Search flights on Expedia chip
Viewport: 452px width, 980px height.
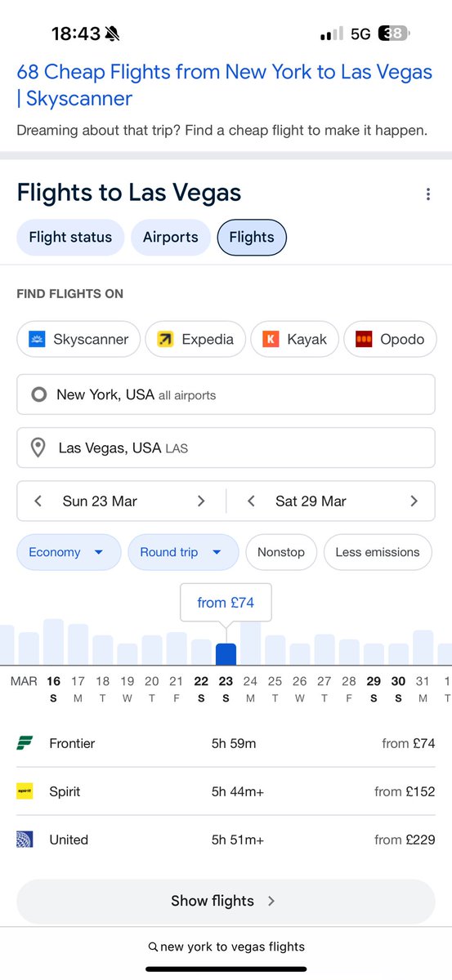(195, 339)
